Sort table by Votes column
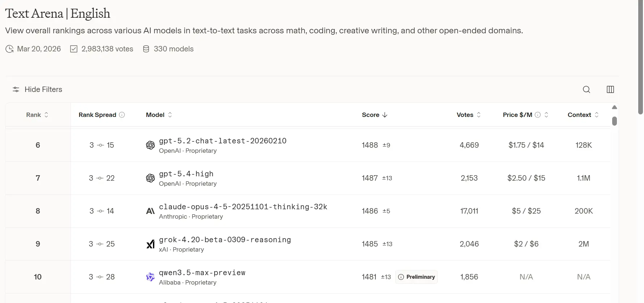This screenshot has width=644, height=303. pos(469,115)
